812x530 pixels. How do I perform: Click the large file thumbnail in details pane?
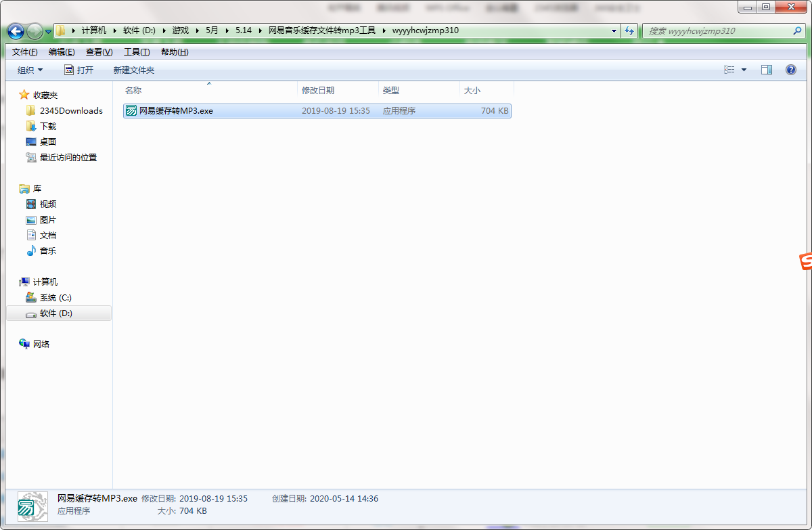coord(32,506)
